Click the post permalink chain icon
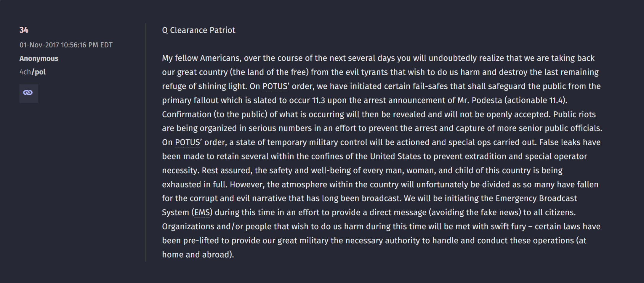644x283 pixels. tap(28, 93)
